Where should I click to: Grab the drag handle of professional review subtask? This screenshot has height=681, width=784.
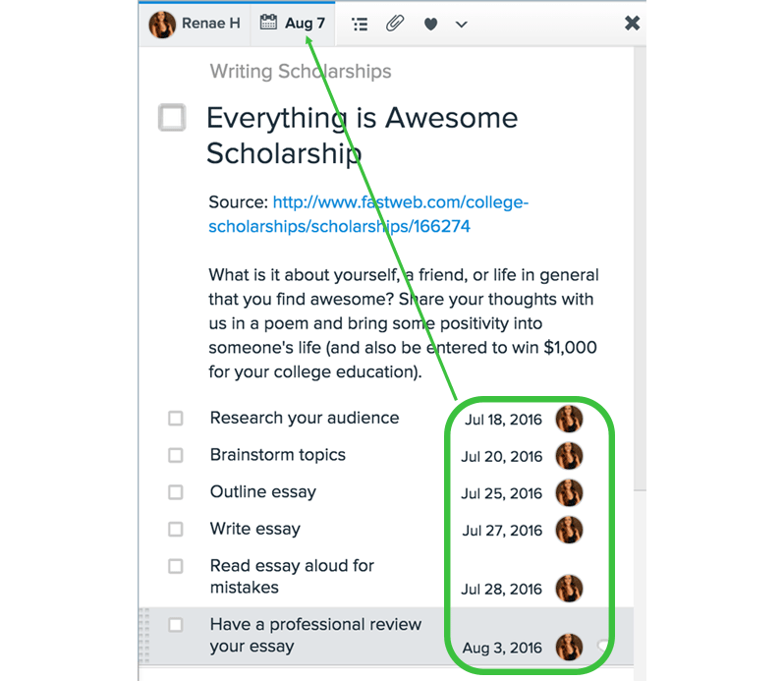click(x=144, y=636)
